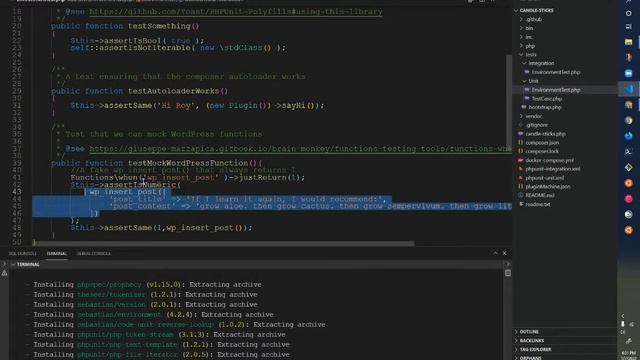640x360 pixels.
Task: Open the Visual Studio Code taskbar icon
Action: pyautogui.click(x=629, y=89)
